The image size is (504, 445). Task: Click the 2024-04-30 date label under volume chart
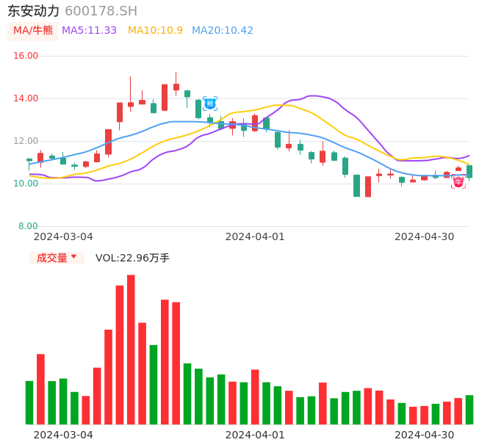424,435
